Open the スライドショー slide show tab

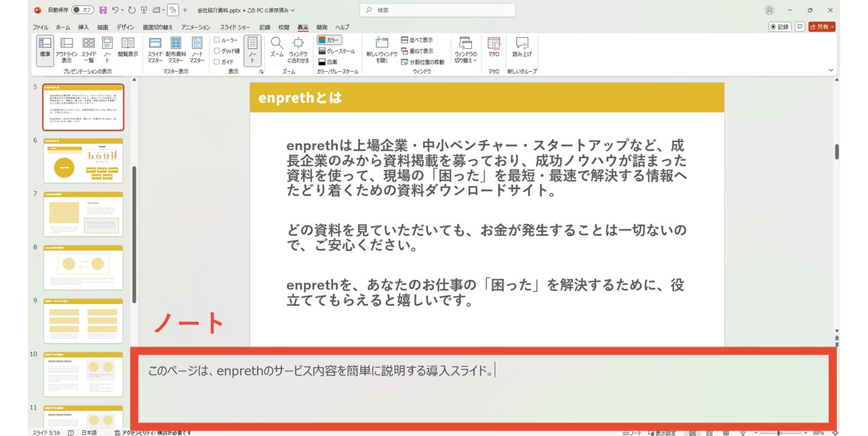pos(235,27)
